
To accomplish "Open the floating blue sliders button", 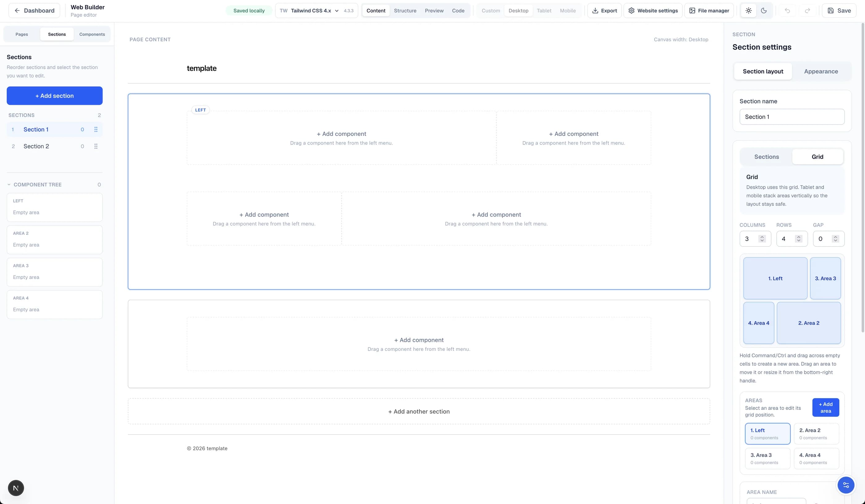I will (846, 485).
